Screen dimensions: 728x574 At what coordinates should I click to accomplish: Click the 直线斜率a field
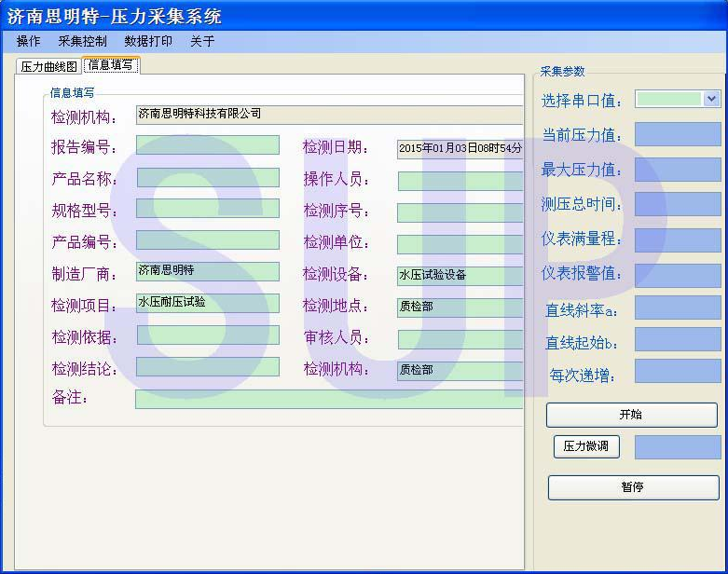tap(678, 307)
